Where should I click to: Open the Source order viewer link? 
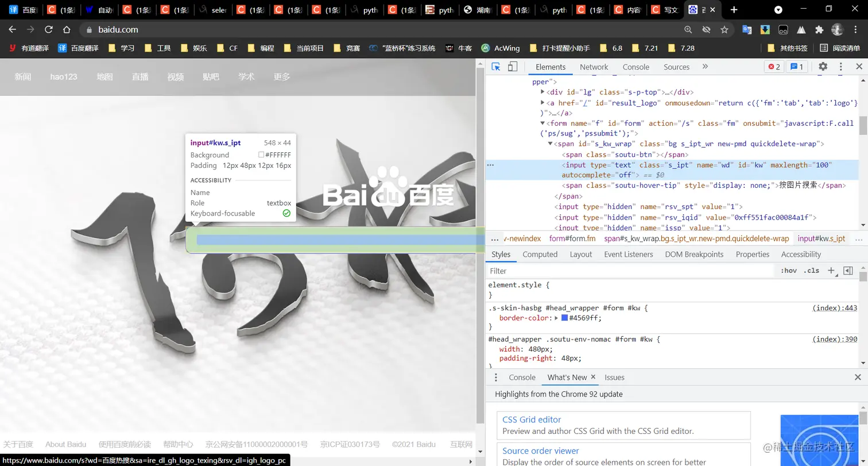541,451
